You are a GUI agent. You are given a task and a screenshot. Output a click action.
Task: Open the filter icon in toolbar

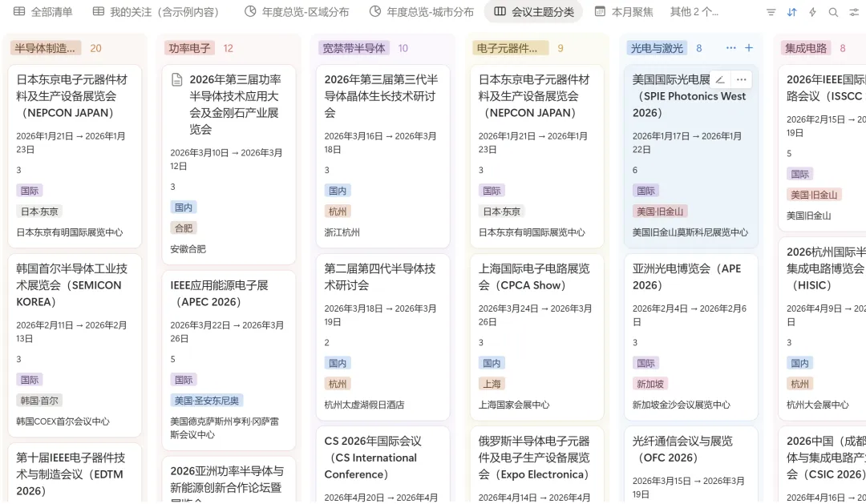[x=771, y=11]
